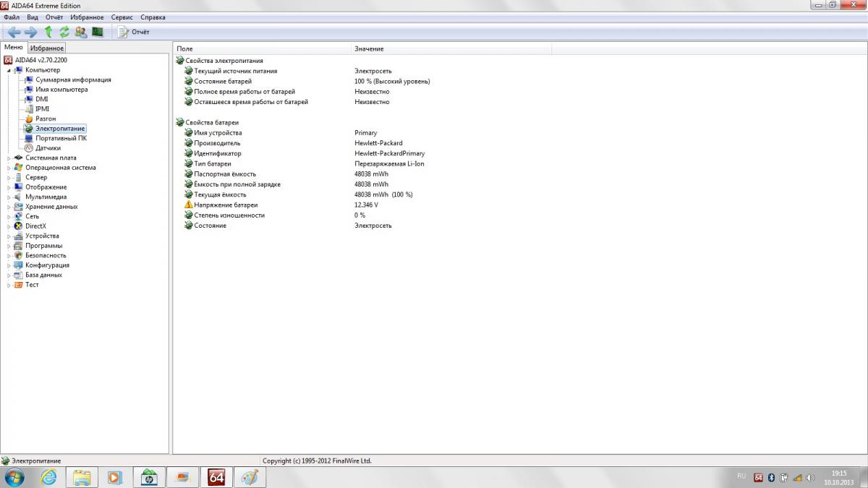This screenshot has height=488, width=868.
Task: Expand the Хранение данных node
Action: [x=9, y=207]
